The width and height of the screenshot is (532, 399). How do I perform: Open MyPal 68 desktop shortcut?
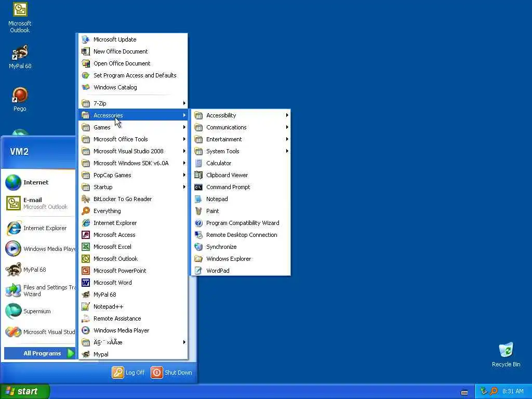(x=20, y=57)
